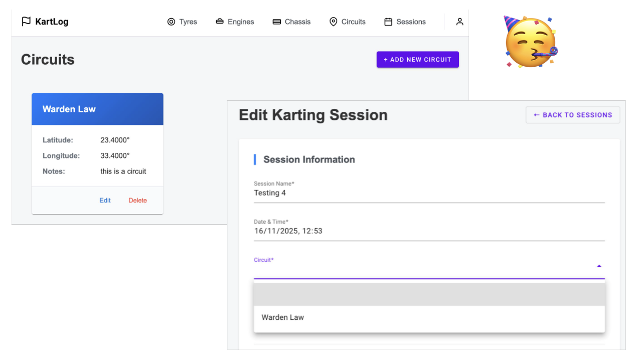641x364 pixels.
Task: Go back using Back to Sessions button
Action: click(x=573, y=115)
